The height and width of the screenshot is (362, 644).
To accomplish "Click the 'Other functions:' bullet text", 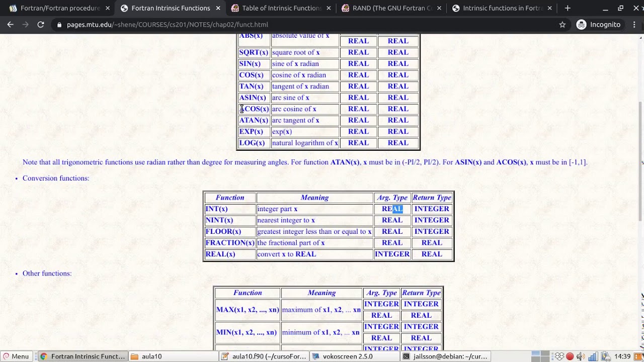I will [47, 274].
